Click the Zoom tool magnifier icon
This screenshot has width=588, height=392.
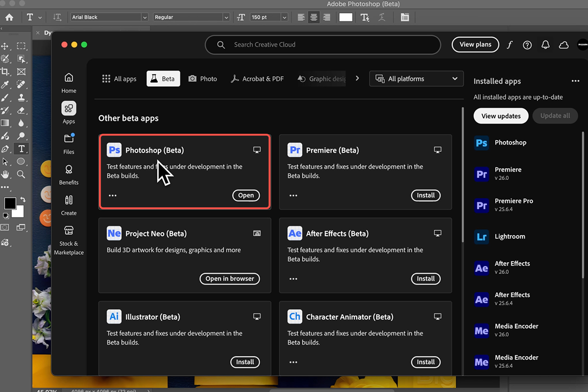[x=21, y=174]
